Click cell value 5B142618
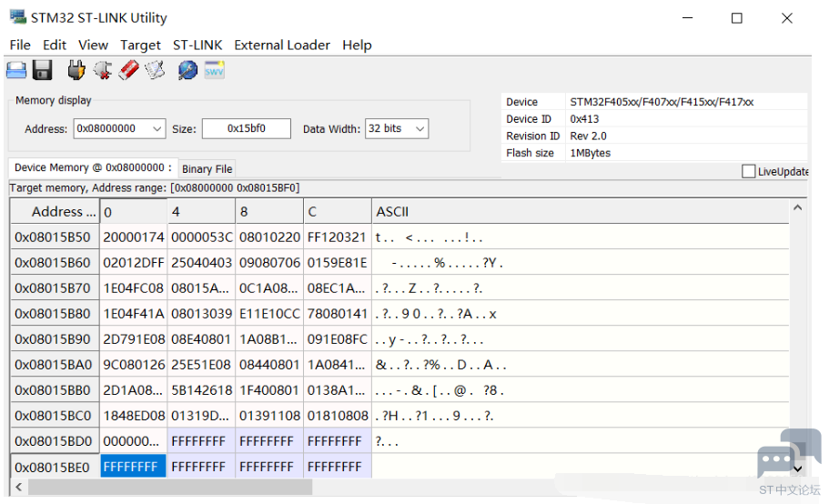Screen dimensions: 829x504 [x=201, y=390]
